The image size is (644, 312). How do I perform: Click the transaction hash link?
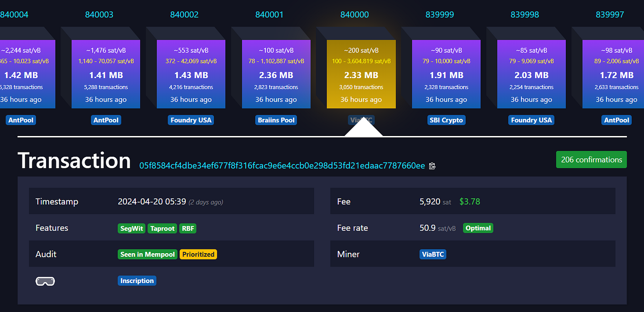click(x=282, y=165)
